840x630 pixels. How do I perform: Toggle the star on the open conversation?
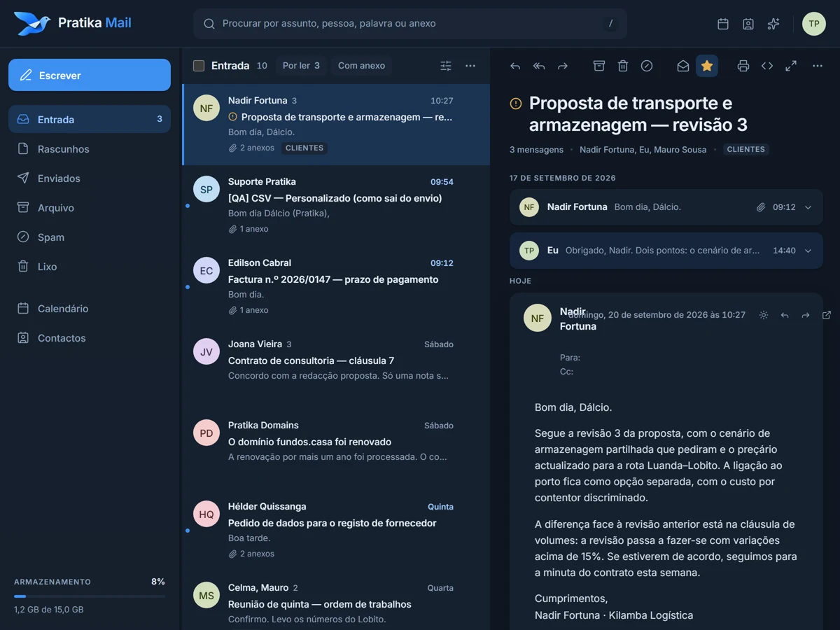tap(707, 66)
